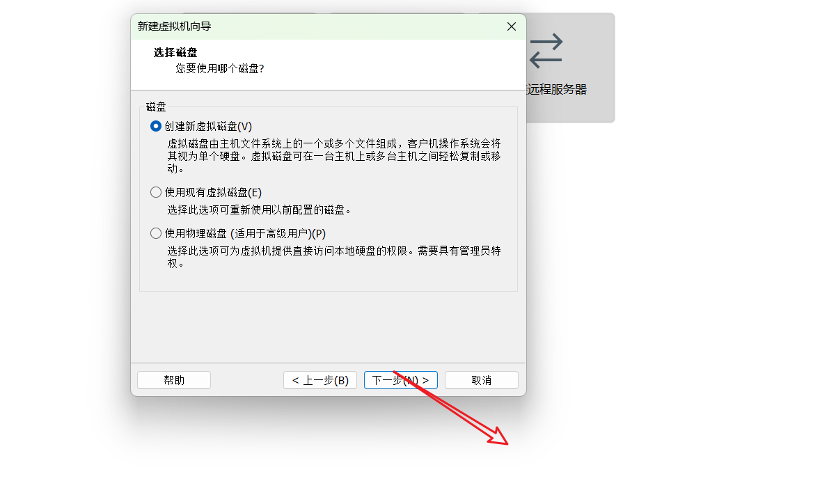The height and width of the screenshot is (504, 813).
Task: Click the gray remote server tile background
Action: coord(570,109)
